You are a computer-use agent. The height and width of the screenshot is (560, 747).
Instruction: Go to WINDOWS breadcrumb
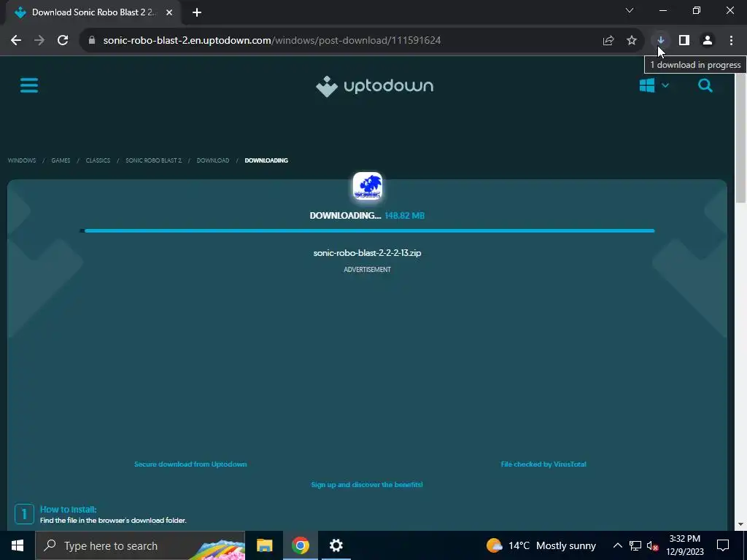(22, 160)
